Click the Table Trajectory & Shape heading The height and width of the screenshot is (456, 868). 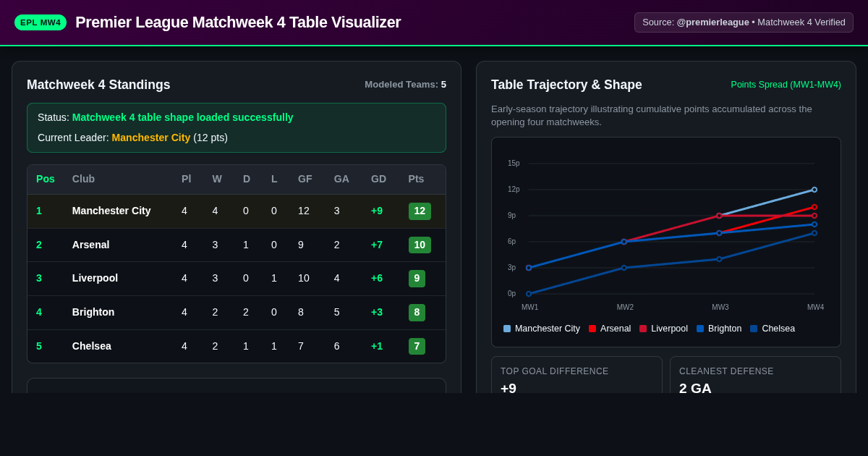click(x=566, y=85)
